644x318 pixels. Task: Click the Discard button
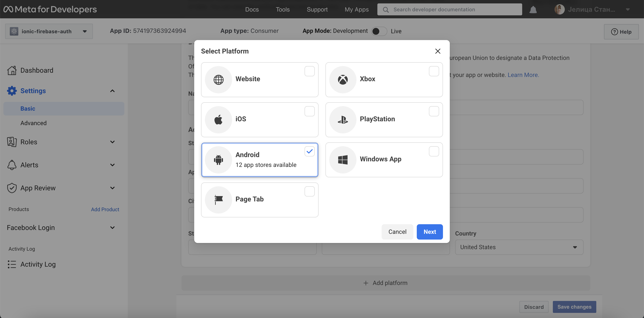point(534,307)
